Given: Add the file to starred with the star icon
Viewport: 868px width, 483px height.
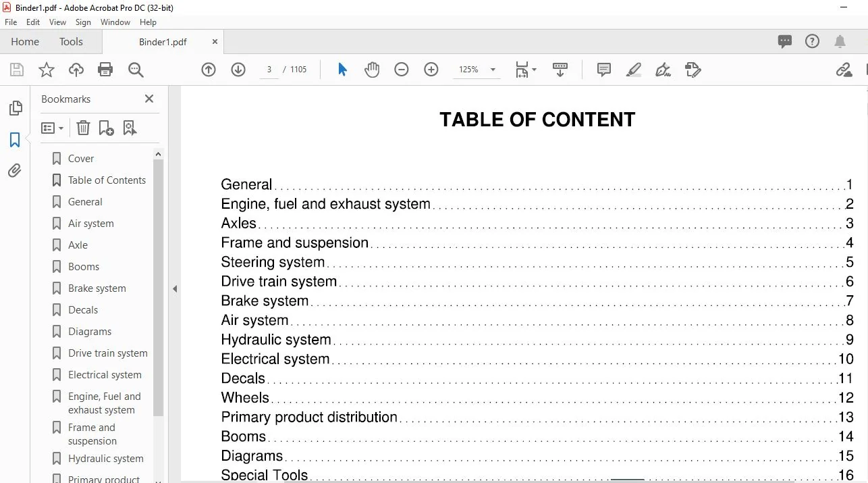Looking at the screenshot, I should (47, 70).
